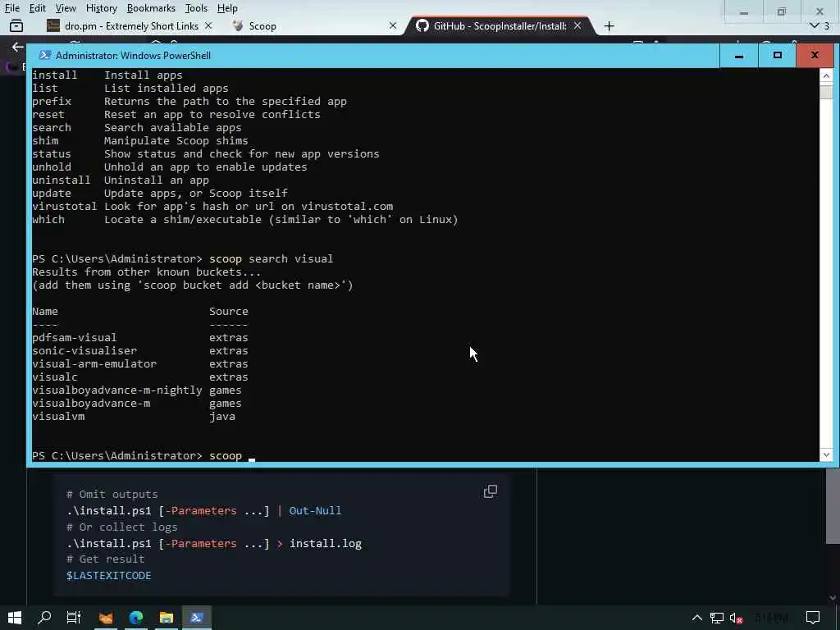
Task: Open a new browser tab
Action: tap(609, 25)
